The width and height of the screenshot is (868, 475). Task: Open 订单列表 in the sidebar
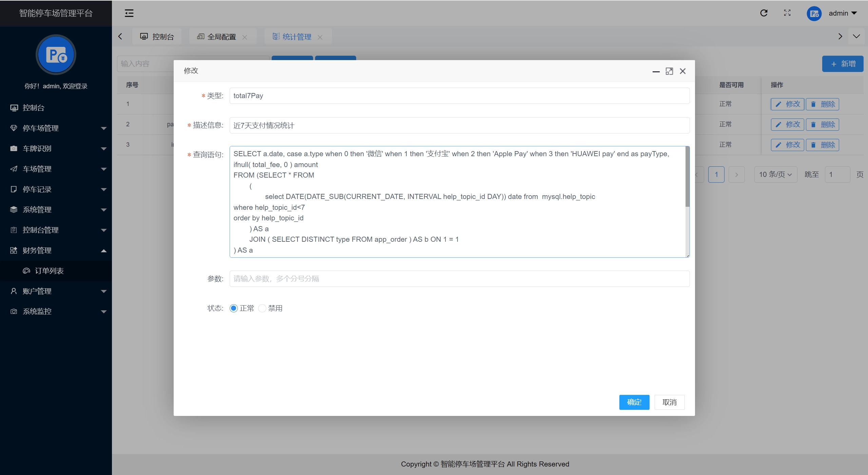pyautogui.click(x=49, y=271)
